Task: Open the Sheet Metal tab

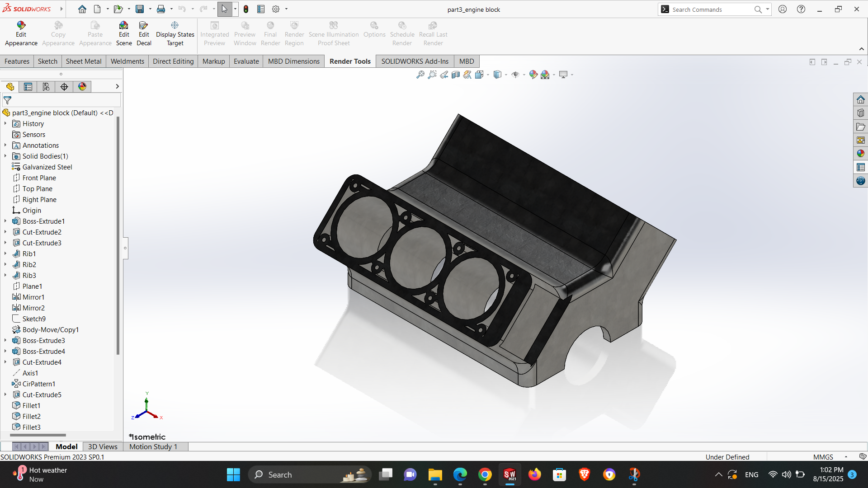Action: [x=84, y=61]
